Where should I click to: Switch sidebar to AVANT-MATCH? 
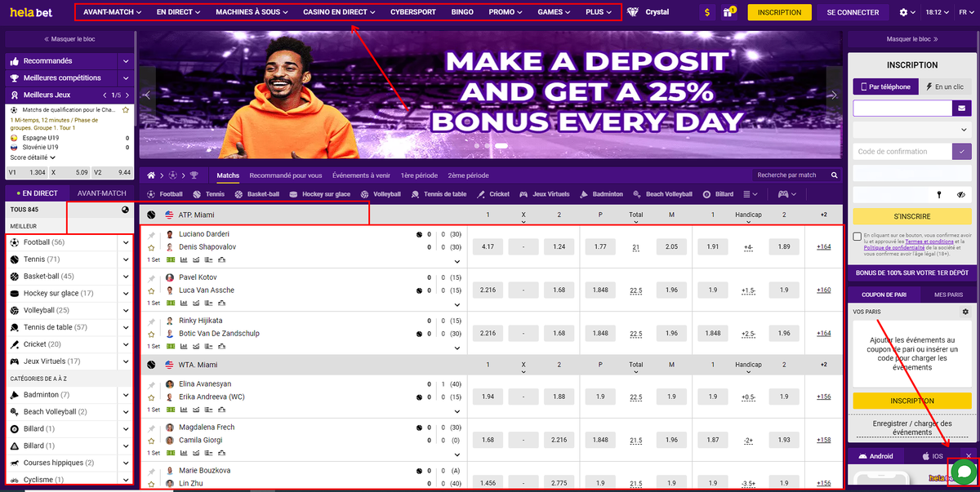[101, 193]
